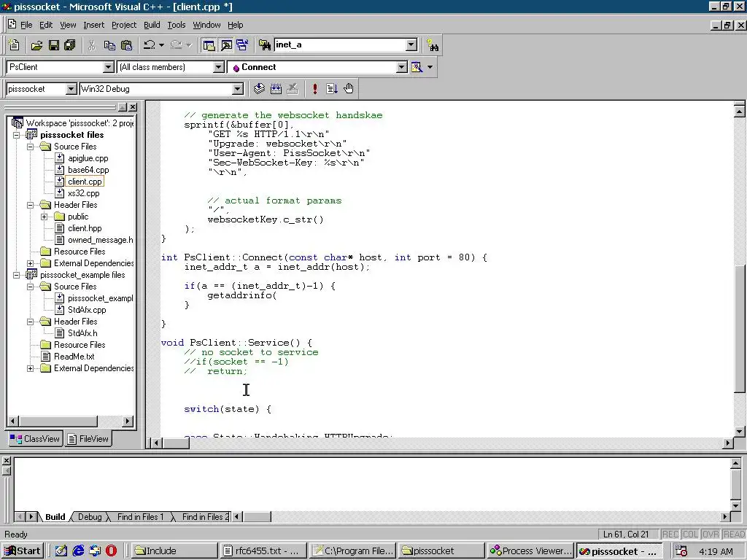This screenshot has height=560, width=747.
Task: Collapse the pisssocket_example files project node
Action: click(x=17, y=275)
